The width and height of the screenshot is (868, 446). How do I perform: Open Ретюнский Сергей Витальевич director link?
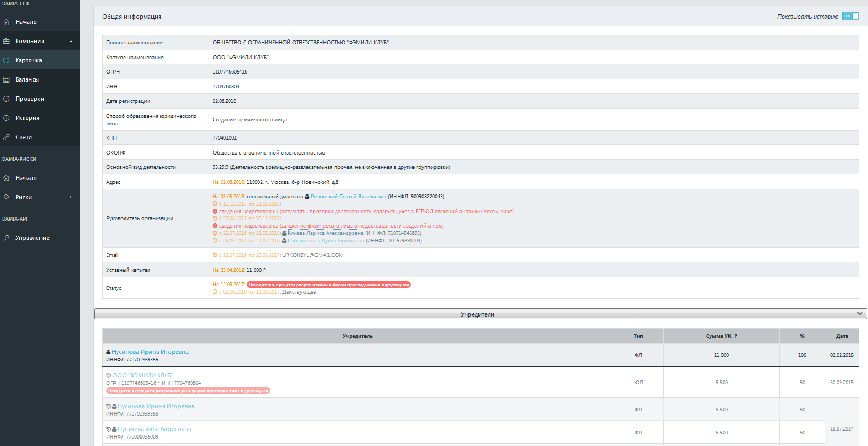coord(348,197)
